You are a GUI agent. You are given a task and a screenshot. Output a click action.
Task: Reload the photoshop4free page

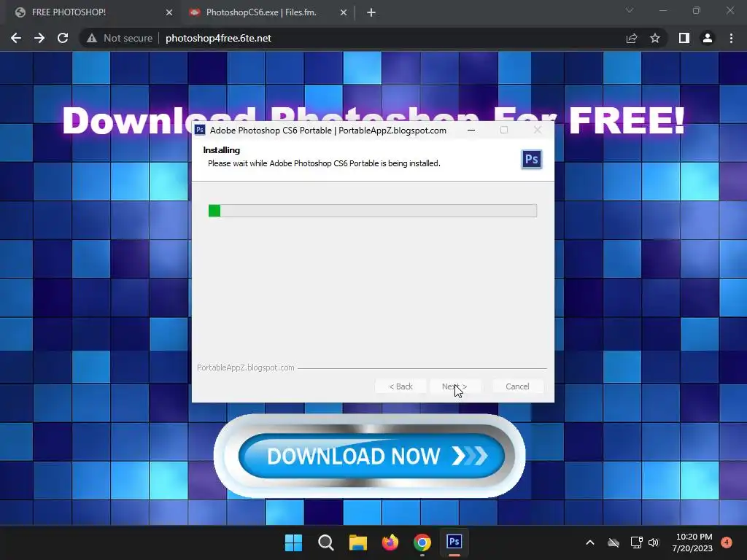coord(63,38)
